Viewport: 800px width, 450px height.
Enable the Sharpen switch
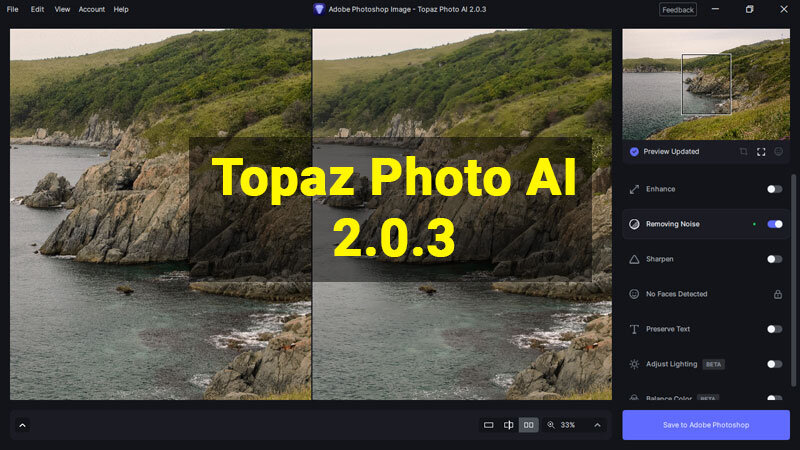click(774, 259)
